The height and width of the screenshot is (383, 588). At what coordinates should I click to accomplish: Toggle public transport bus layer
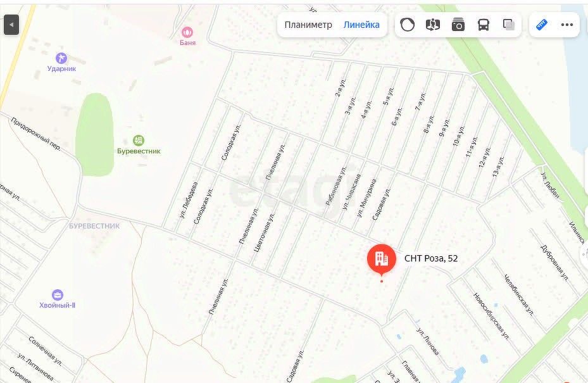click(x=484, y=25)
